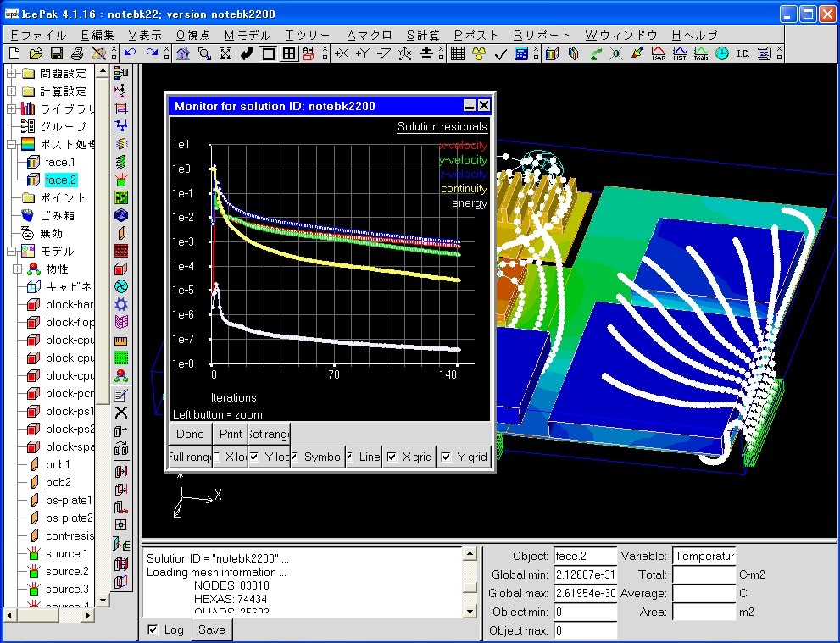Viewport: 840px width, 643px height.
Task: Create a Block using the red cube icon
Action: point(121,269)
